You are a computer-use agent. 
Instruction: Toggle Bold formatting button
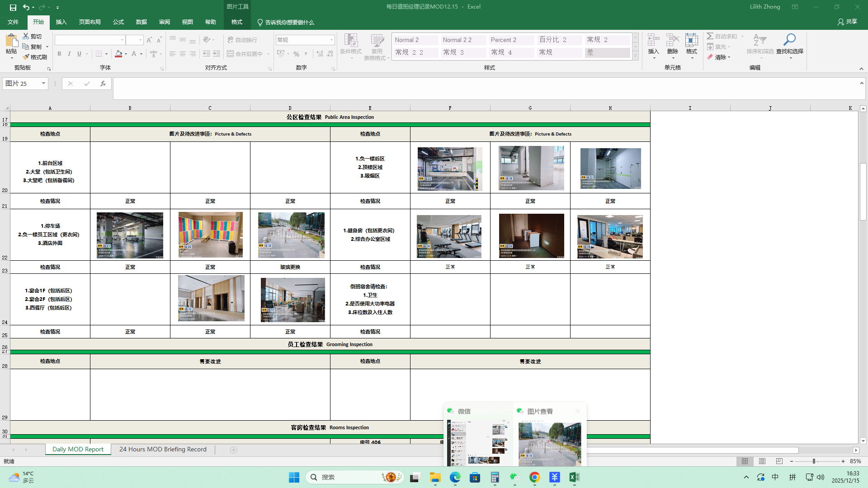pyautogui.click(x=59, y=54)
